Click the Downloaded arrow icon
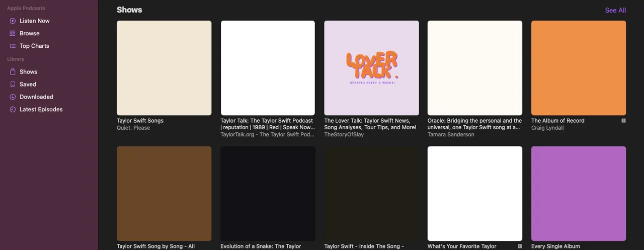The width and height of the screenshot is (644, 250). 13,97
